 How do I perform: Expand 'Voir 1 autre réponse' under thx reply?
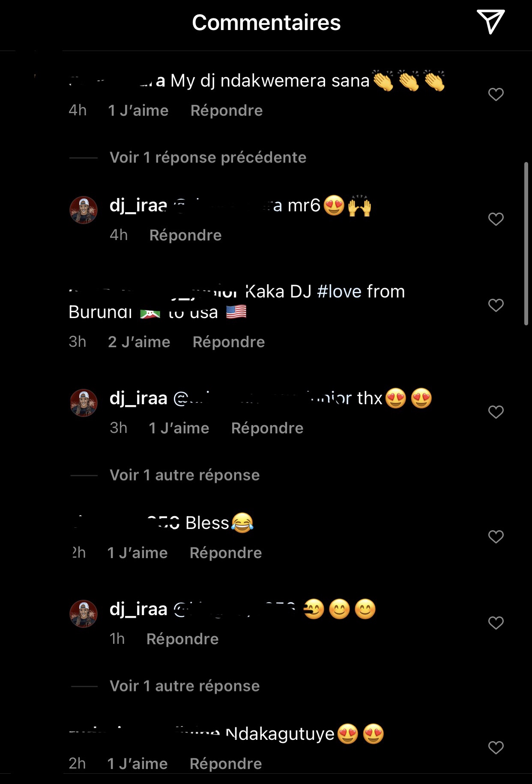[x=185, y=475]
